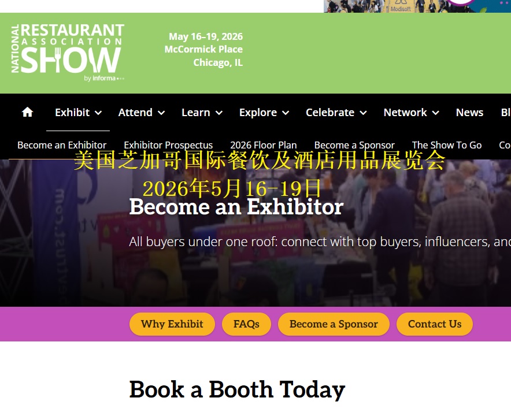Screen dimensions: 511x420
Task: Open the Exhibitor Prospectus link
Action: coord(168,145)
